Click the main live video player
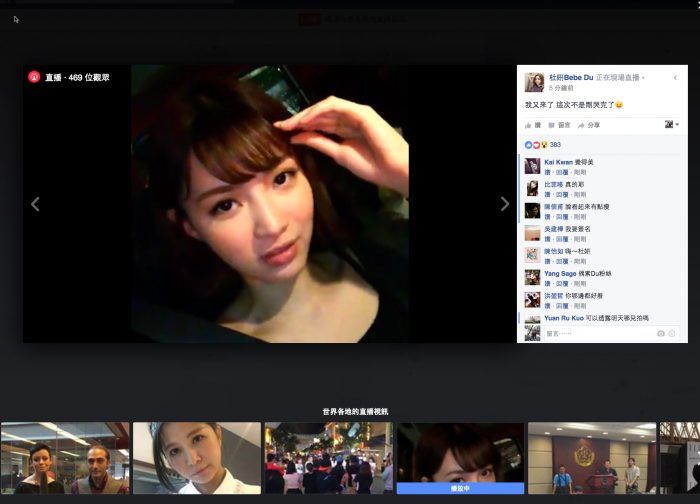Viewport: 700px width, 504px height. click(270, 204)
